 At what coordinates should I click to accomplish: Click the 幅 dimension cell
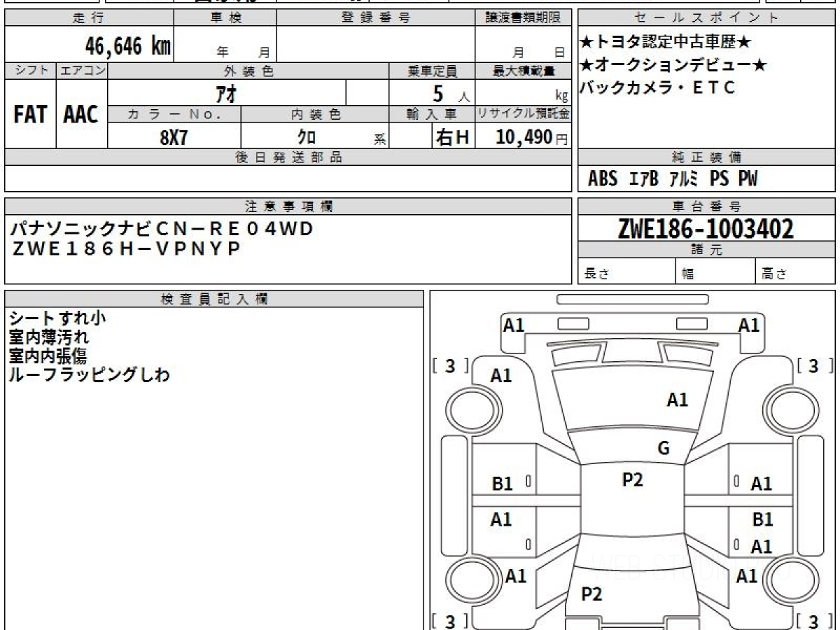(x=716, y=272)
